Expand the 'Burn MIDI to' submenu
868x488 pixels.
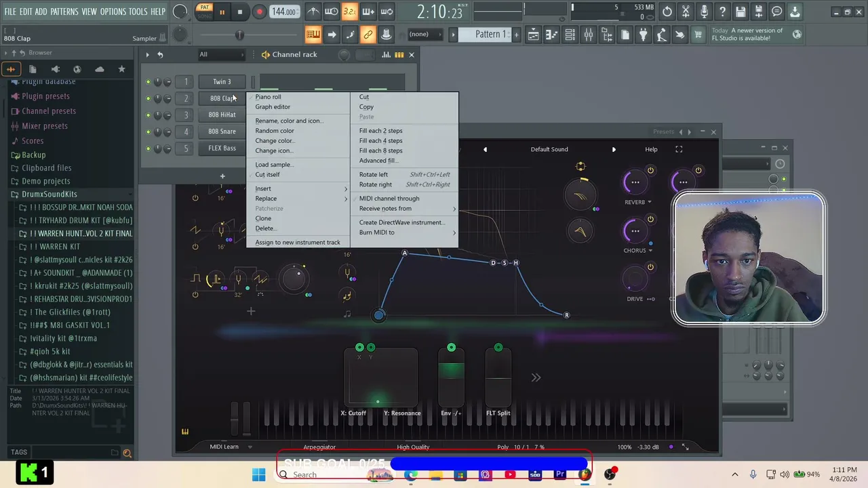pos(406,232)
